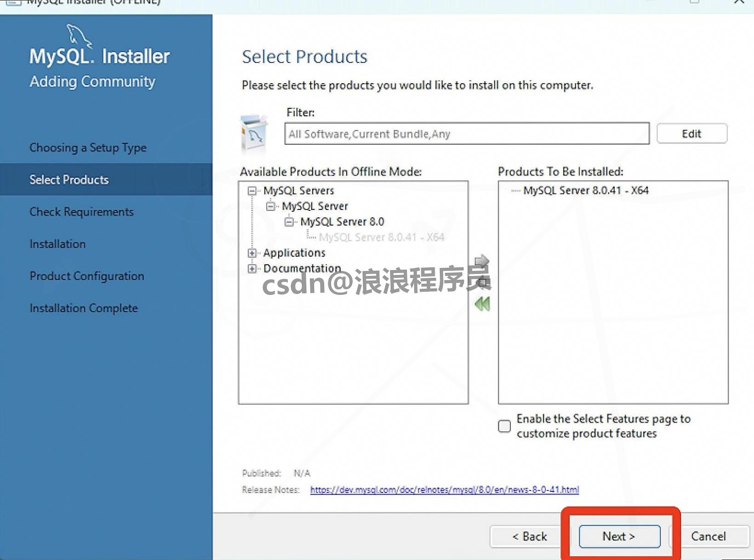Image resolution: width=754 pixels, height=560 pixels.
Task: Open the Check Requirements step
Action: [81, 212]
